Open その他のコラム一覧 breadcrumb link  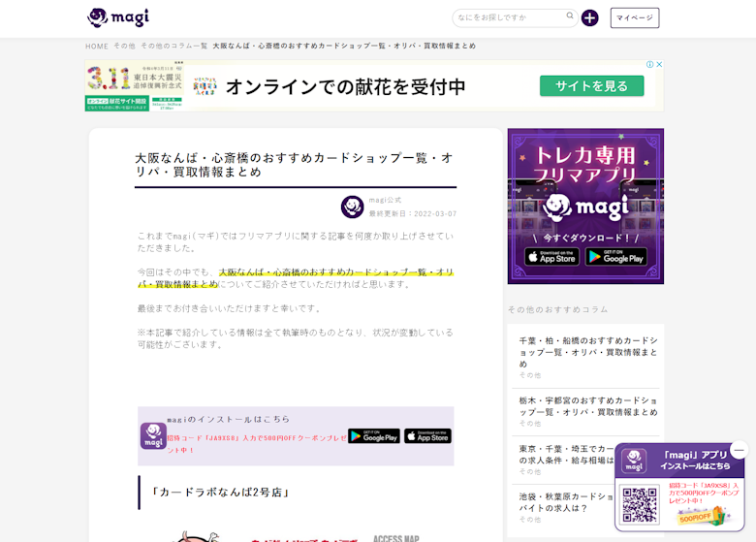tap(173, 46)
